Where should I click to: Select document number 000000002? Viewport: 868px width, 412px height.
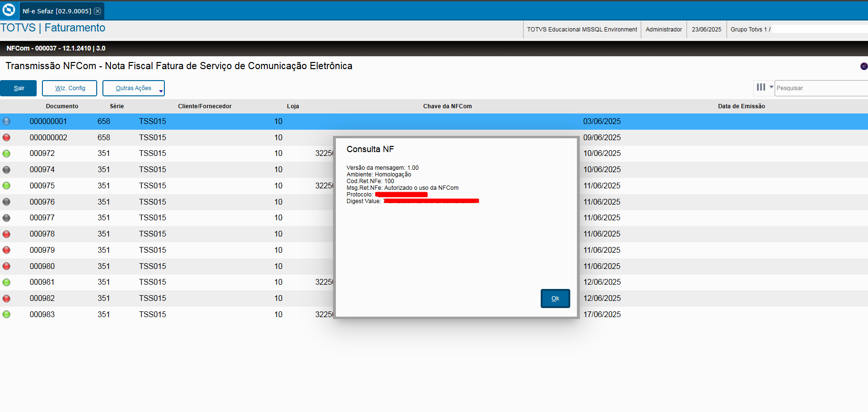pyautogui.click(x=48, y=137)
